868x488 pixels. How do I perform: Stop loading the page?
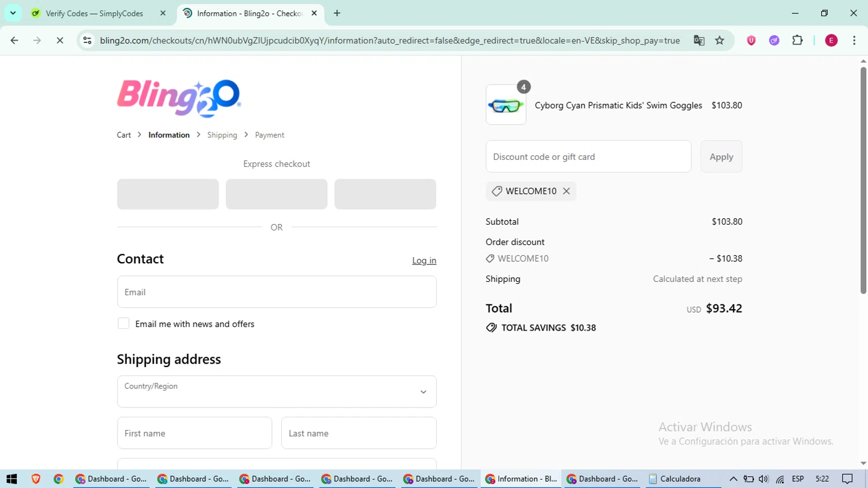[x=60, y=41]
